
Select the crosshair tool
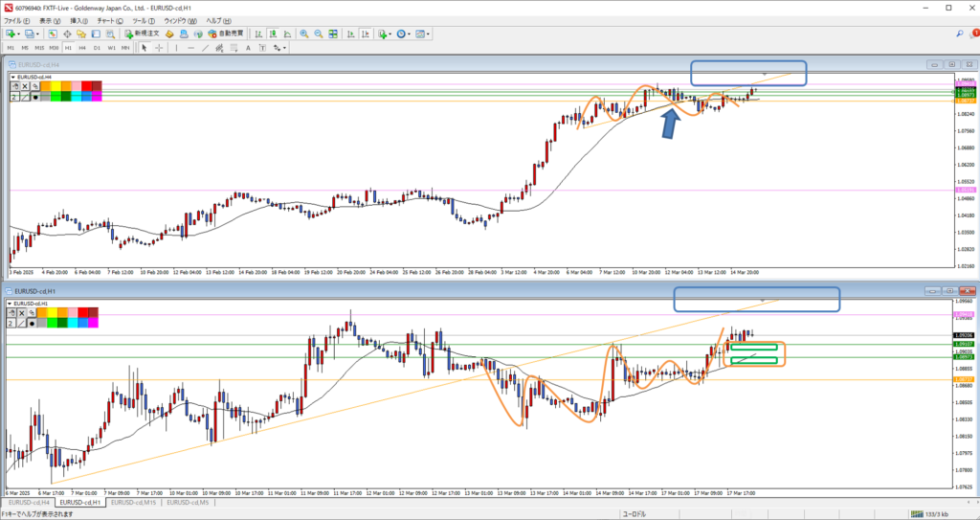click(159, 48)
